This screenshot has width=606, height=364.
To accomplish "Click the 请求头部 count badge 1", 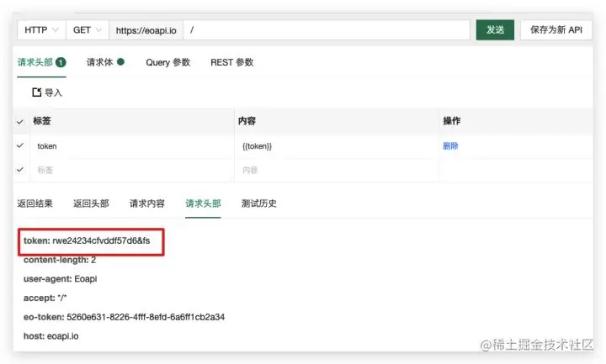I will click(61, 62).
